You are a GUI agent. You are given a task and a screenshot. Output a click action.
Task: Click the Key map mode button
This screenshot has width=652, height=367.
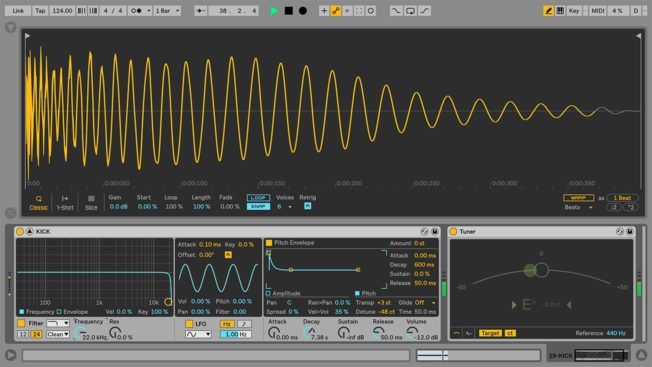(x=574, y=11)
